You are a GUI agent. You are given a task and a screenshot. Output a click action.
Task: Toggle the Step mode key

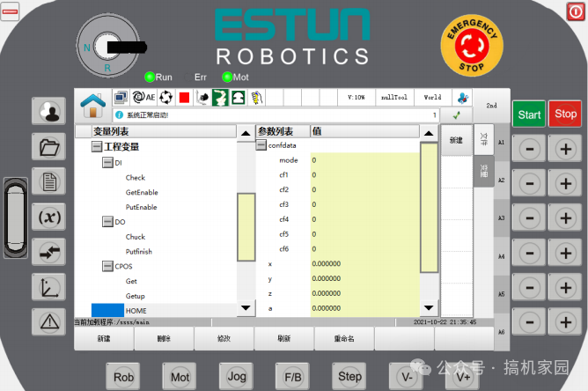pos(349,376)
